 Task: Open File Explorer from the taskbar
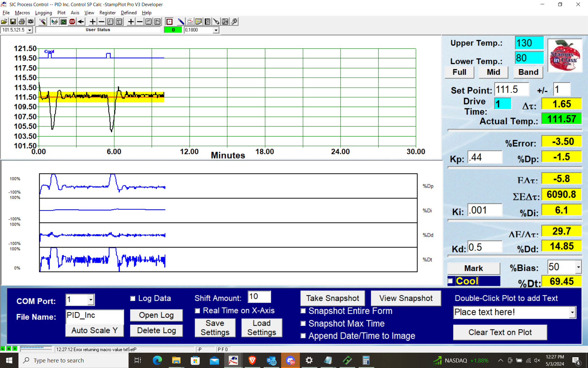[176, 360]
